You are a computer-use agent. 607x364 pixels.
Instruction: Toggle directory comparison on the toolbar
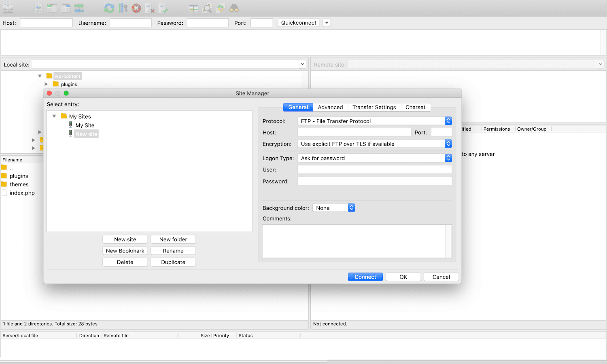(x=193, y=8)
